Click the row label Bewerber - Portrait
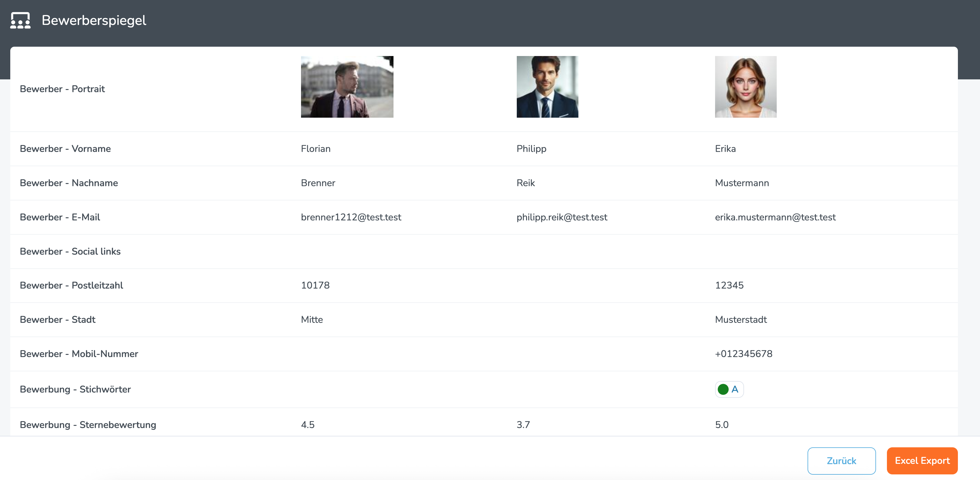 pyautogui.click(x=62, y=89)
